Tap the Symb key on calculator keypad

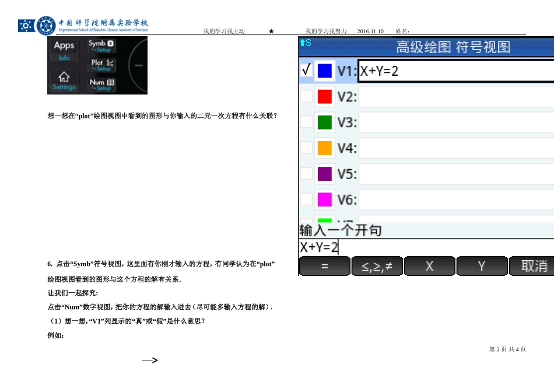click(101, 46)
